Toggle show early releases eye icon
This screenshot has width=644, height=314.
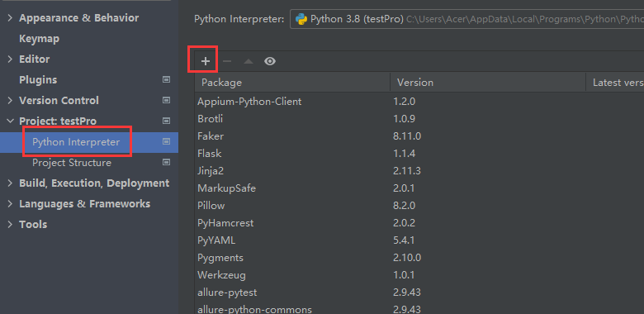[270, 61]
